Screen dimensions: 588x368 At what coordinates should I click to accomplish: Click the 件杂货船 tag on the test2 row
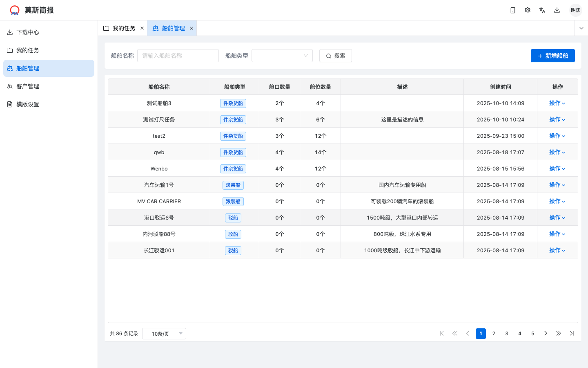tap(233, 136)
